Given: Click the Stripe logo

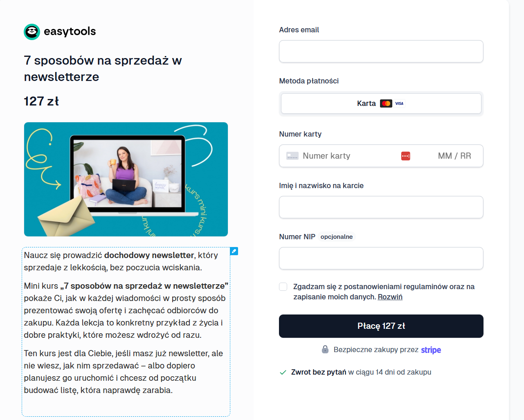Looking at the screenshot, I should (431, 350).
